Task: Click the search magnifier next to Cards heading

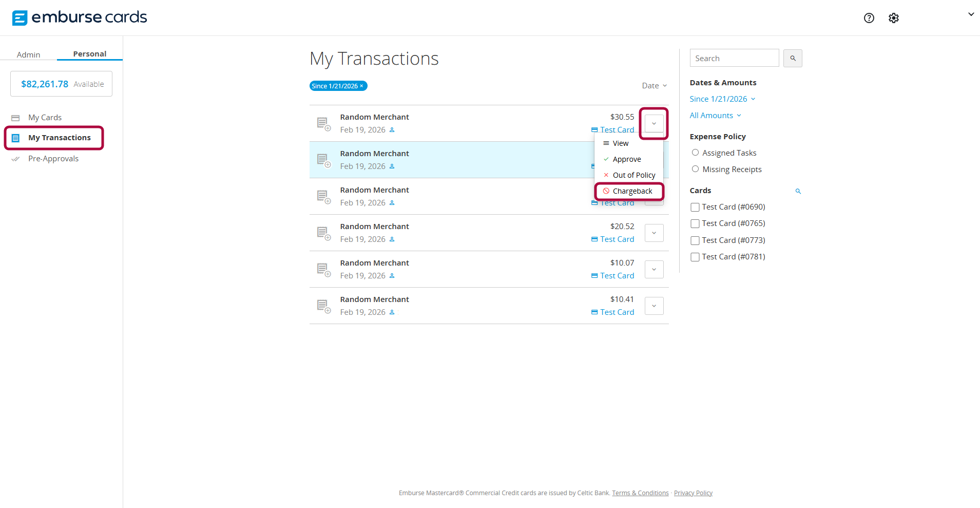Action: 797,191
